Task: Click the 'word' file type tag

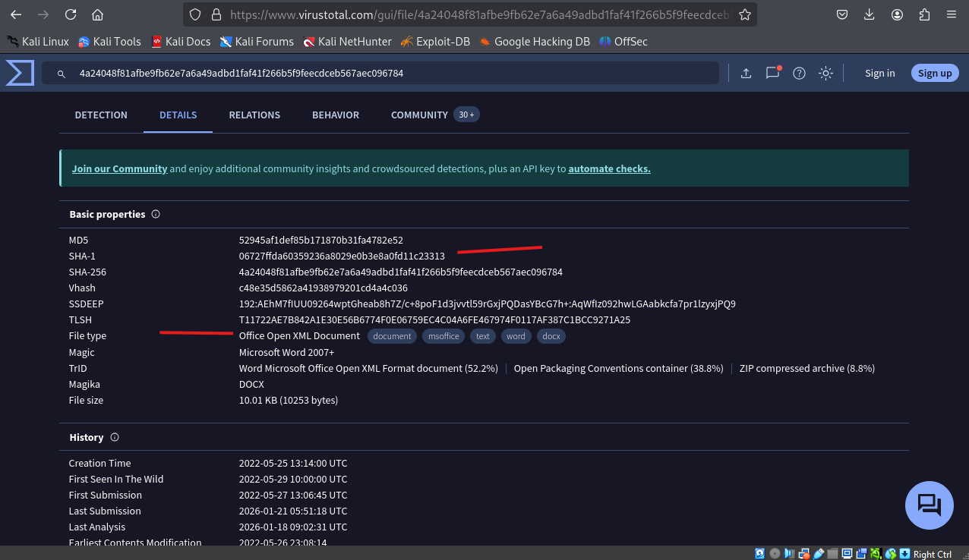Action: [x=516, y=336]
